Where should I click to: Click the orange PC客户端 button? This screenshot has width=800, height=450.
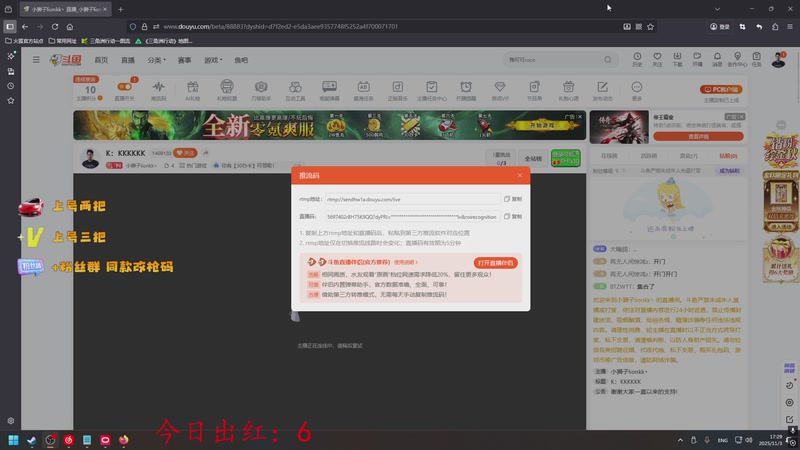coord(721,89)
